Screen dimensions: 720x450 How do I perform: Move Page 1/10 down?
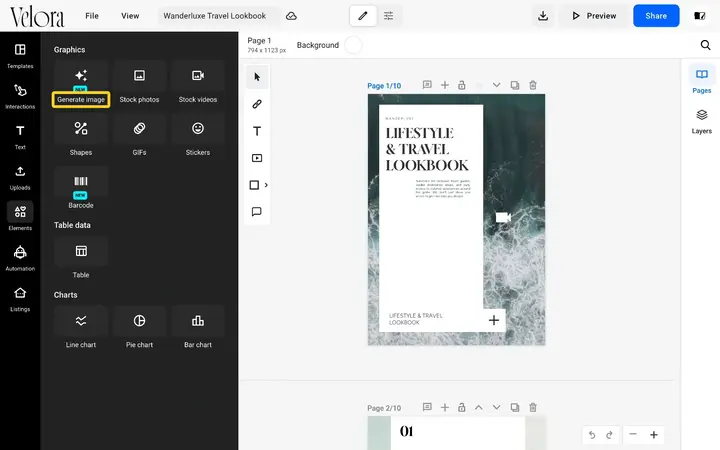496,85
